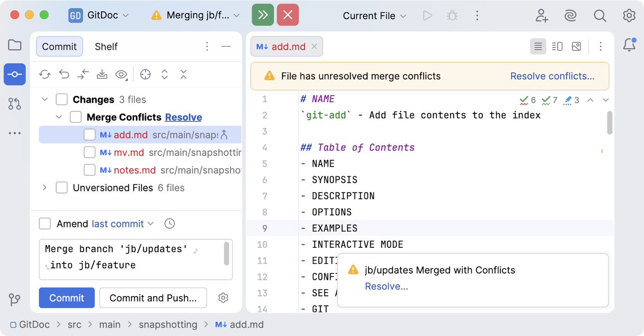644x336 pixels.
Task: Click the Commit button
Action: point(67,298)
